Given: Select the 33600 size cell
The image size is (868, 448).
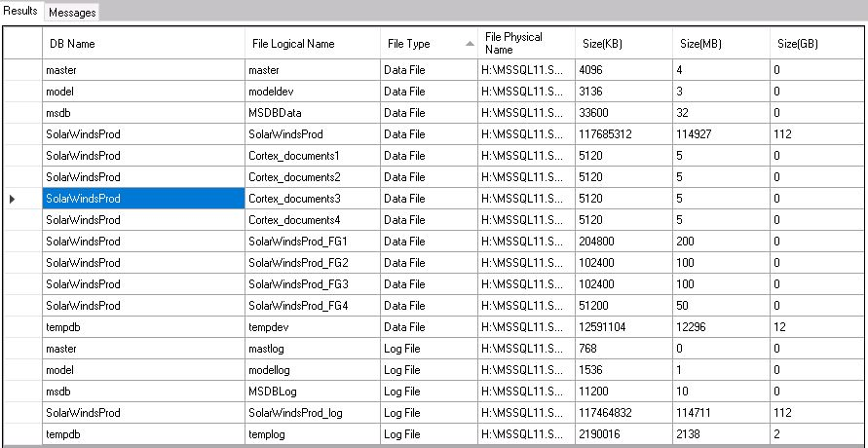Looking at the screenshot, I should pos(623,113).
